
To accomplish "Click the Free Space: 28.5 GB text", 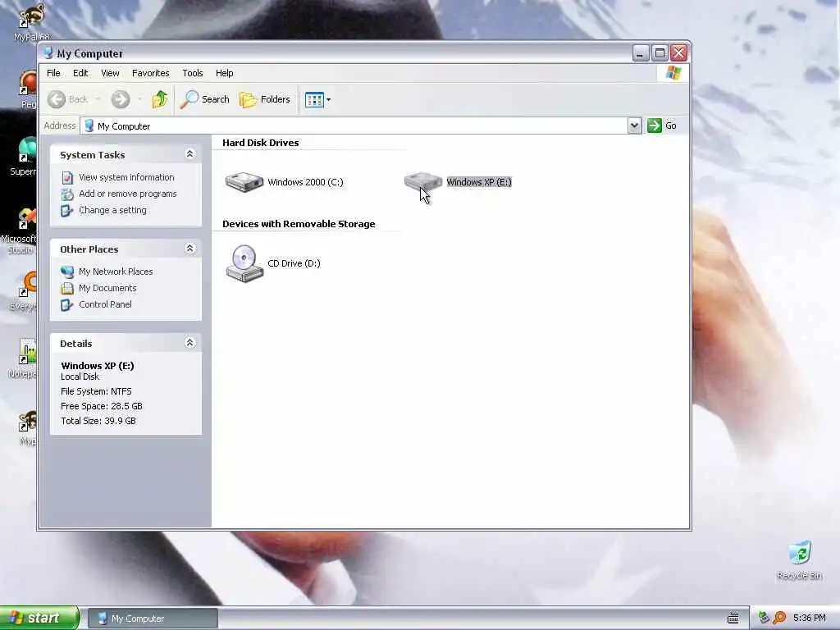I will pos(101,406).
